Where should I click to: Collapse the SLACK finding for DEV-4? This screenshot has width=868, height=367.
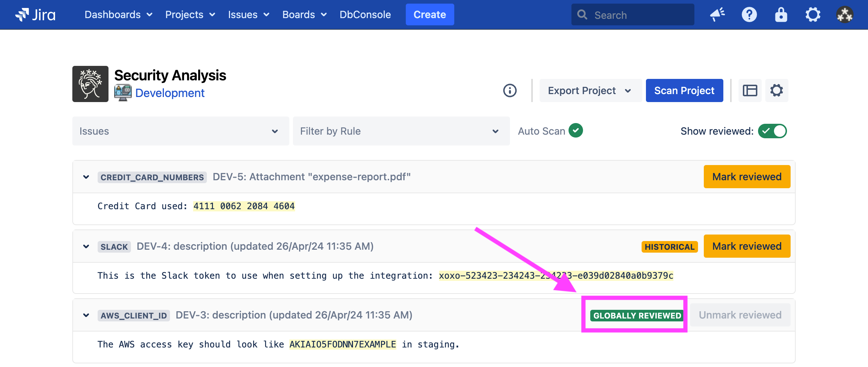click(x=86, y=246)
